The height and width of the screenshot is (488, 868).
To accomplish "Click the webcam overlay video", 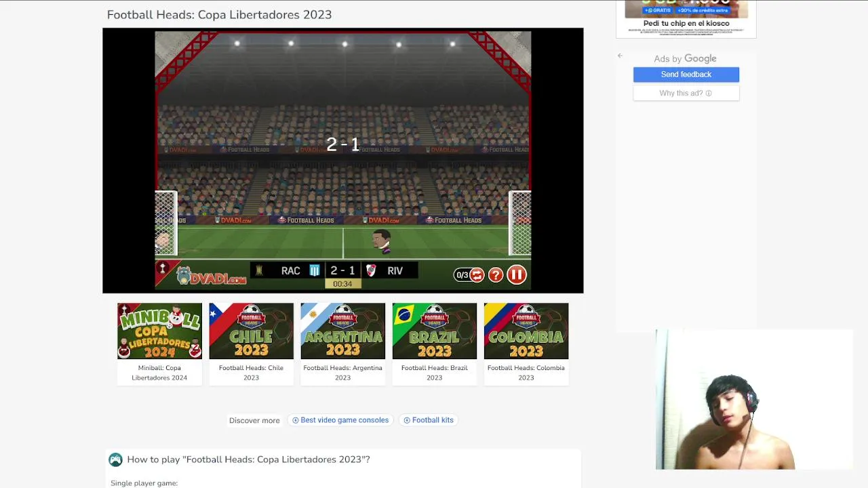I will pyautogui.click(x=754, y=400).
